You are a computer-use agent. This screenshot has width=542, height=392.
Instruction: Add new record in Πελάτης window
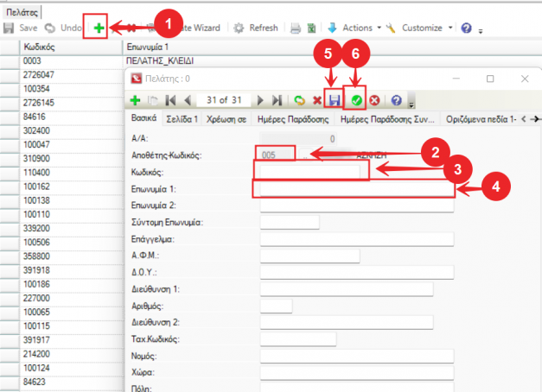click(135, 100)
